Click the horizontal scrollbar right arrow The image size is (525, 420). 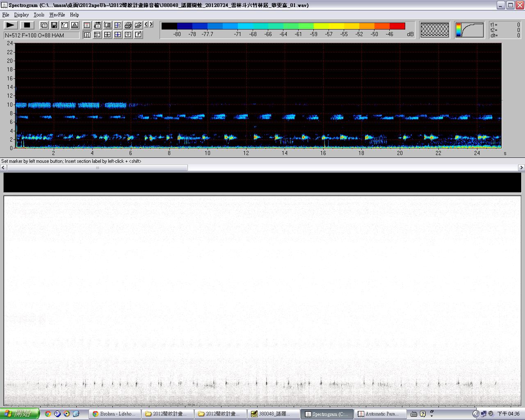[521, 168]
